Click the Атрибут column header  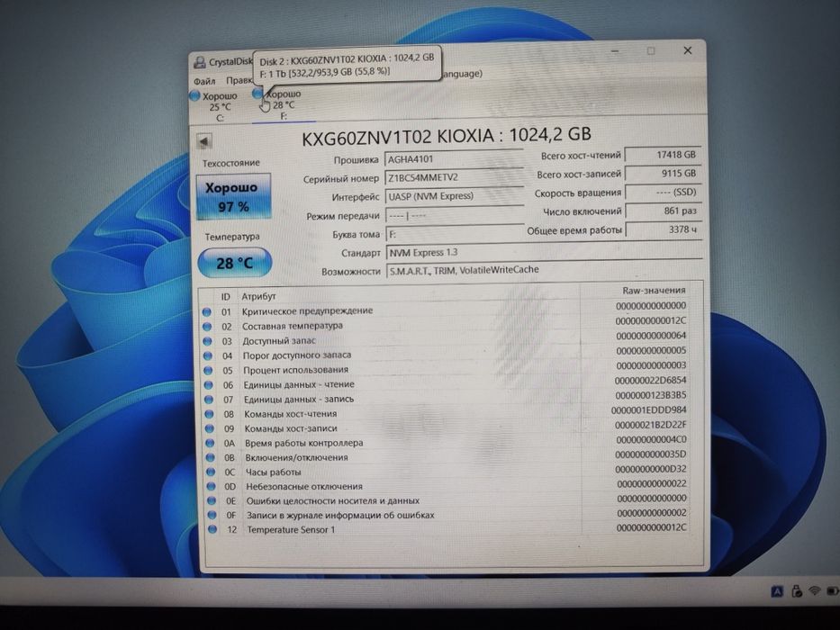point(258,296)
